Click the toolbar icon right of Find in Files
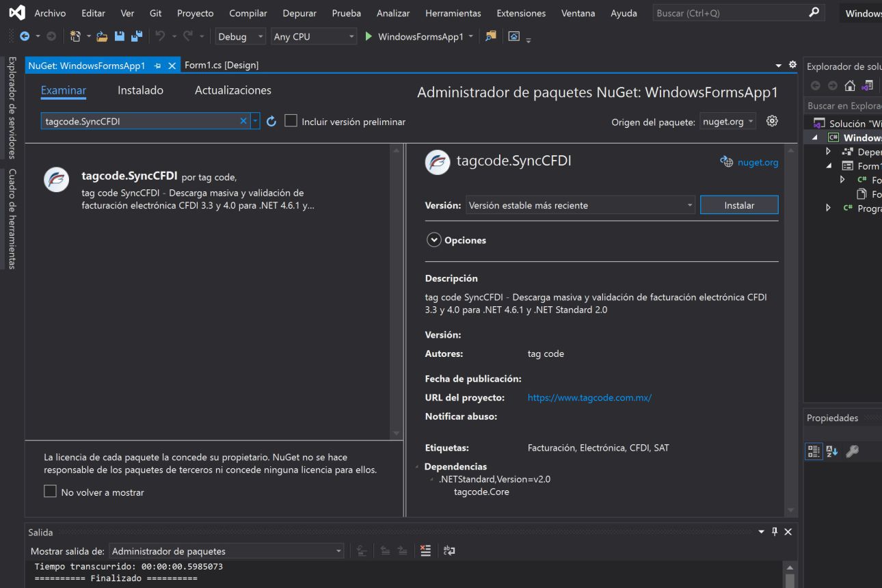Viewport: 882px width, 588px height. [x=514, y=36]
